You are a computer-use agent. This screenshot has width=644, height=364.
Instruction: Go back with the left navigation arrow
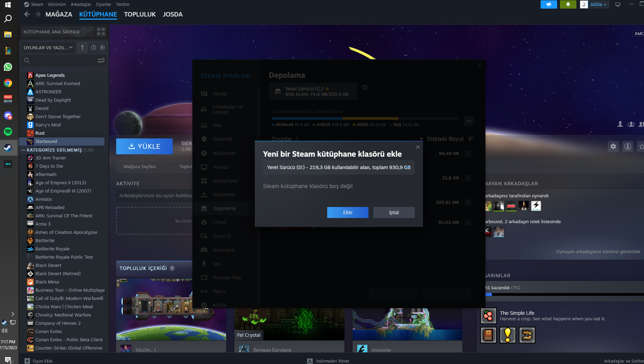click(x=27, y=14)
